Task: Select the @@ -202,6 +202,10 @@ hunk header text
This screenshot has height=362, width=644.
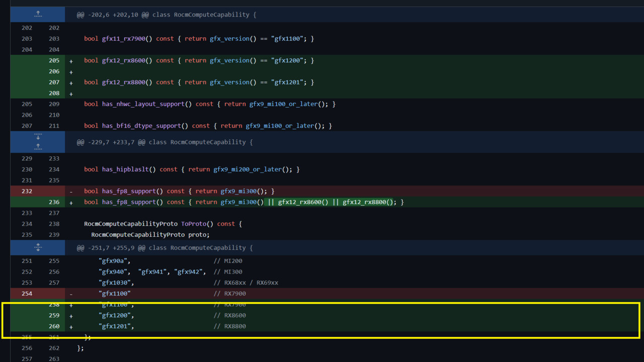Action: click(x=167, y=15)
